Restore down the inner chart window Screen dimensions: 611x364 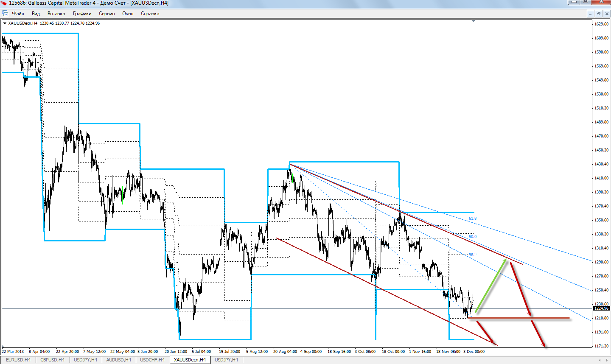[598, 14]
